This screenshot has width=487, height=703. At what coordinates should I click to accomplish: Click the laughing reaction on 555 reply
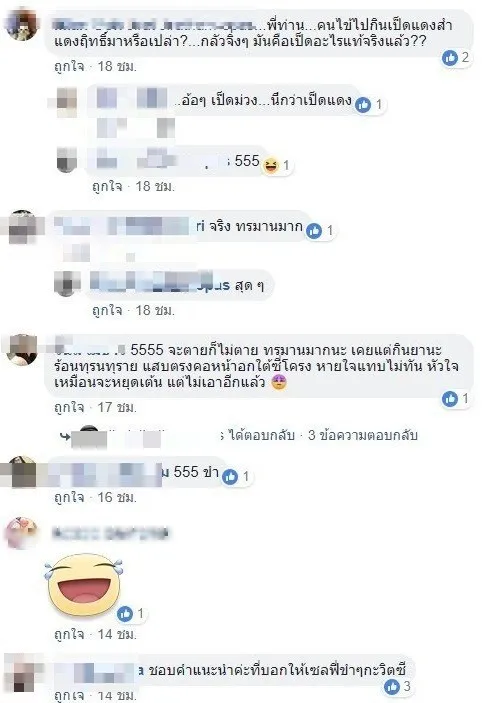(x=270, y=166)
